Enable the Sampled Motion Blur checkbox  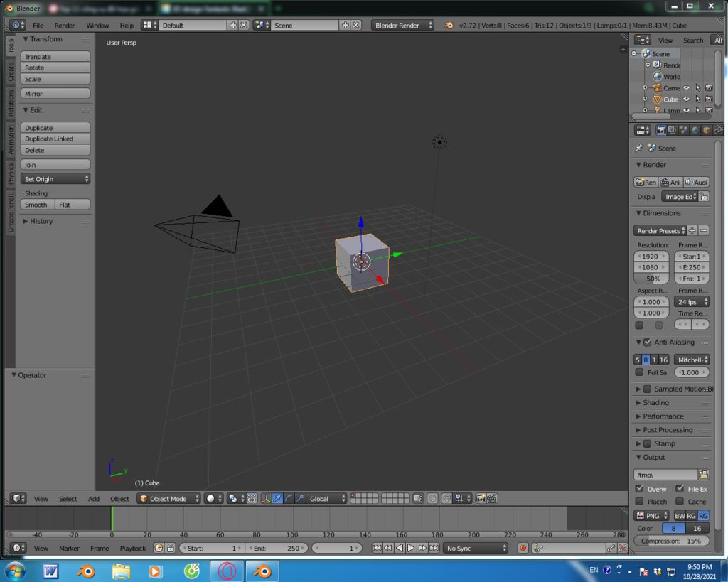[x=647, y=389]
